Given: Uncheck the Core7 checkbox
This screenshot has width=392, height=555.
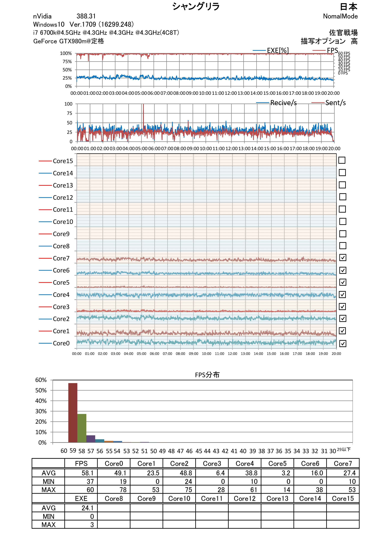Looking at the screenshot, I should tap(343, 258).
